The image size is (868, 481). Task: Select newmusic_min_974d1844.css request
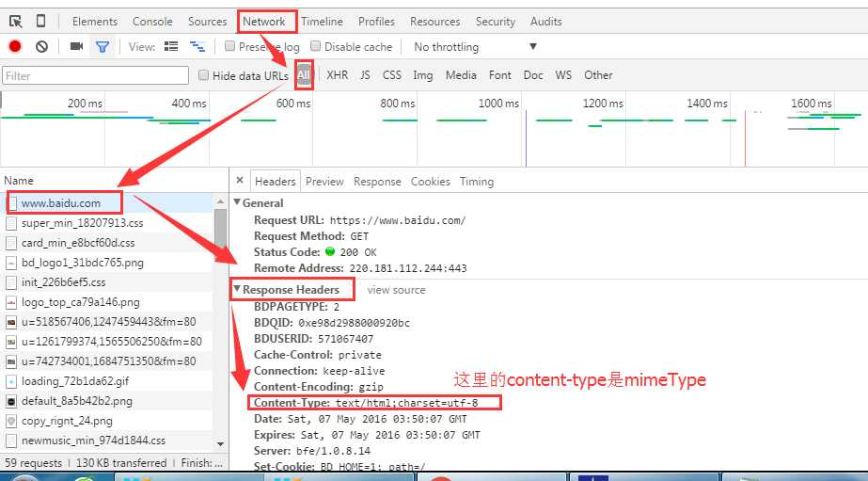click(x=106, y=441)
